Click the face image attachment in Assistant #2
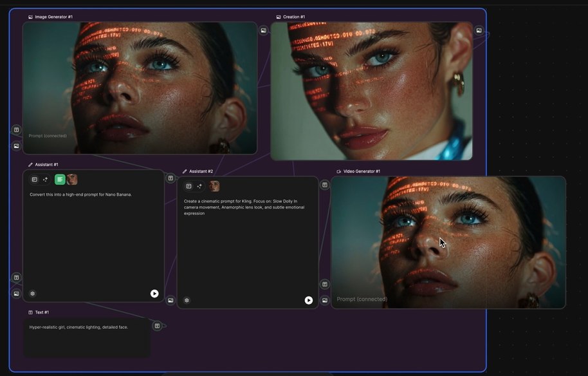Screen dimensions: 588x376 (x=214, y=186)
